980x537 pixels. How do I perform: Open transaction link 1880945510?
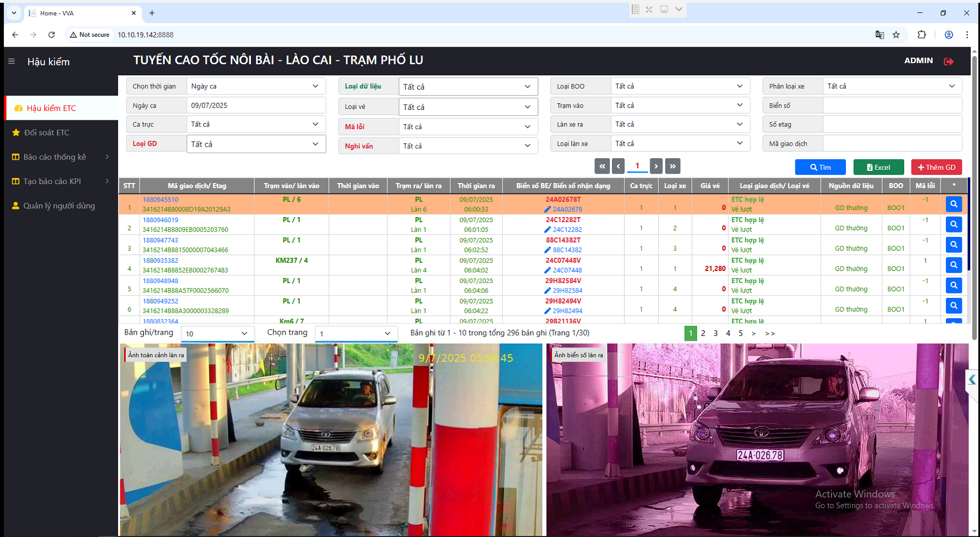pyautogui.click(x=160, y=200)
